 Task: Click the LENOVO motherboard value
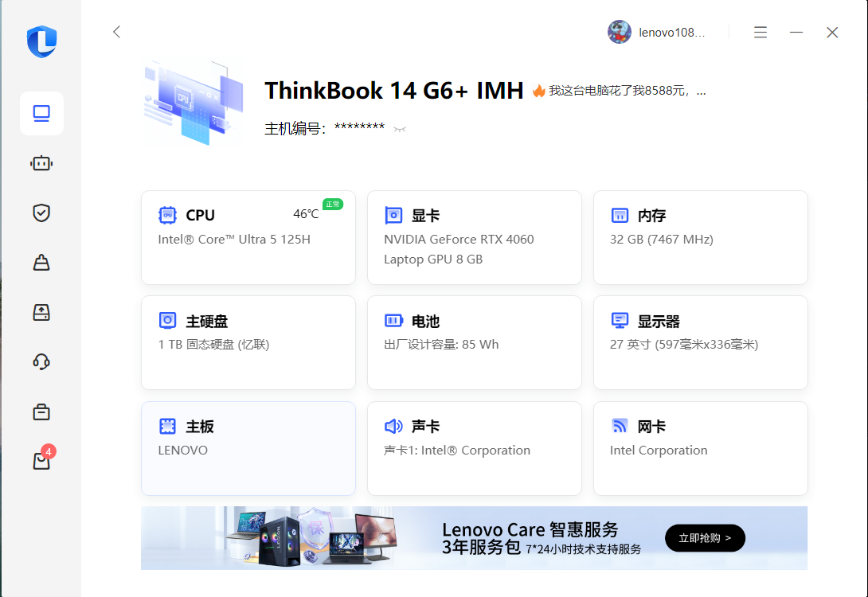pyautogui.click(x=182, y=451)
